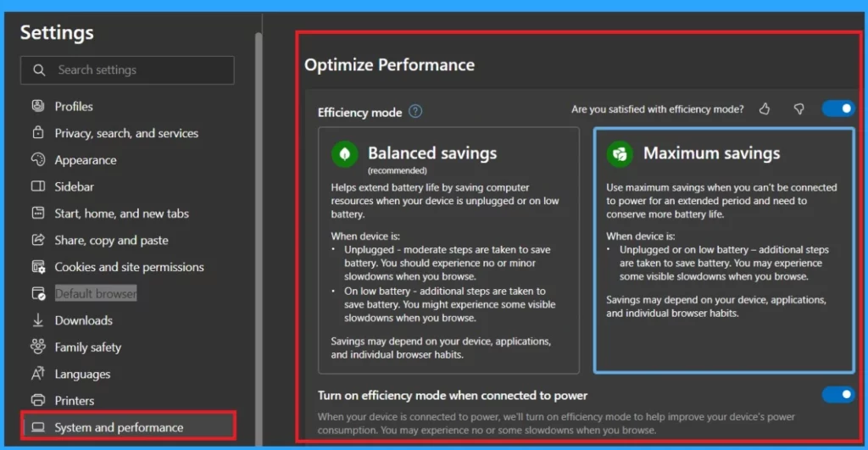Open Appearance settings

pos(86,160)
